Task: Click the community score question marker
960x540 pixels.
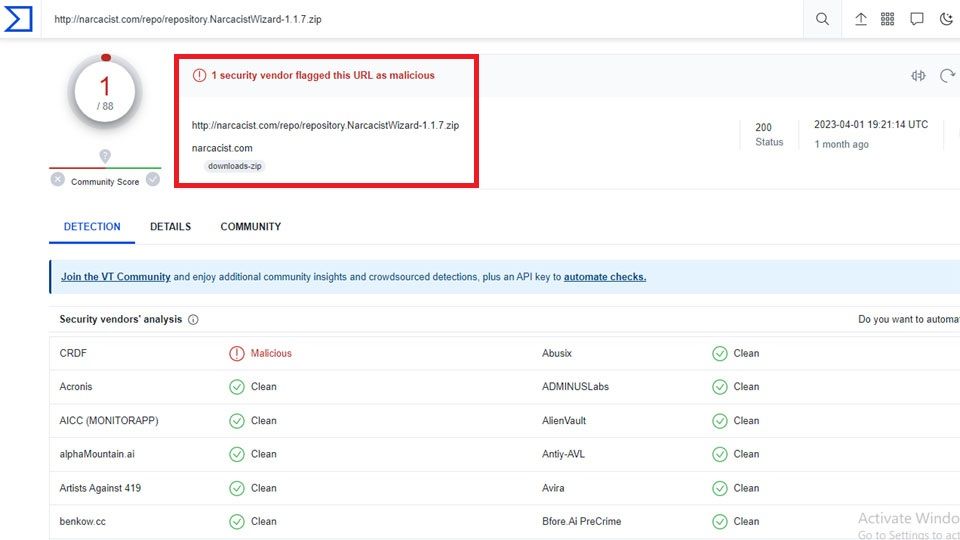Action: [x=105, y=156]
